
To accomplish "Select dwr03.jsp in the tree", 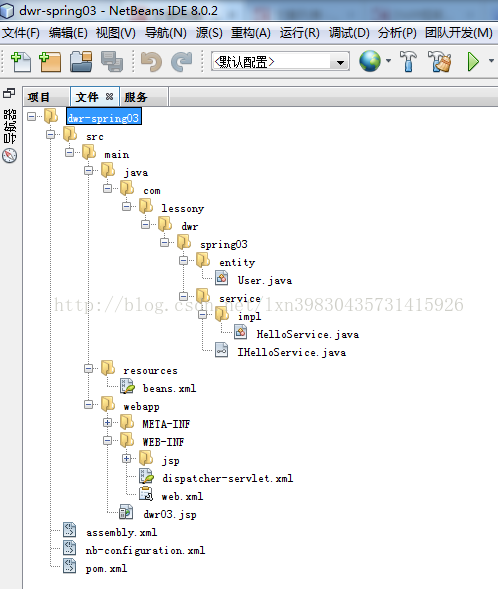I will (170, 515).
